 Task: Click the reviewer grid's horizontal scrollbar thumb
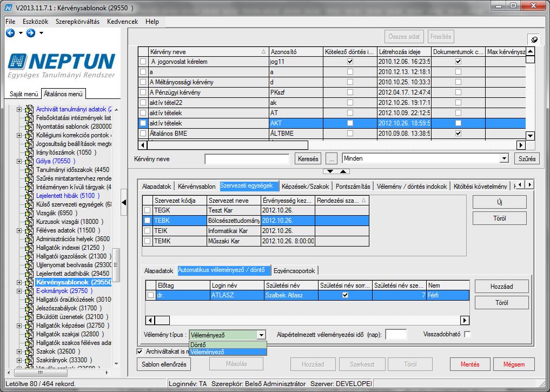pos(162,320)
